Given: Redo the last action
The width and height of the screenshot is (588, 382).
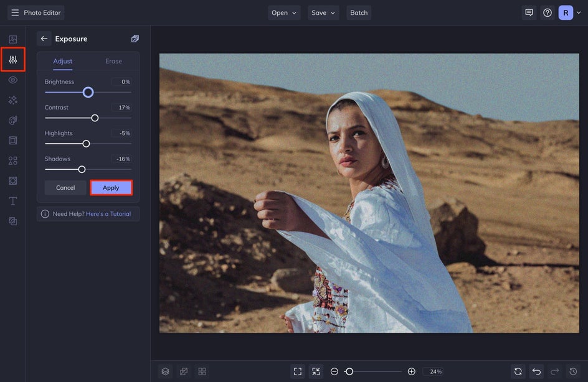Looking at the screenshot, I should (554, 371).
